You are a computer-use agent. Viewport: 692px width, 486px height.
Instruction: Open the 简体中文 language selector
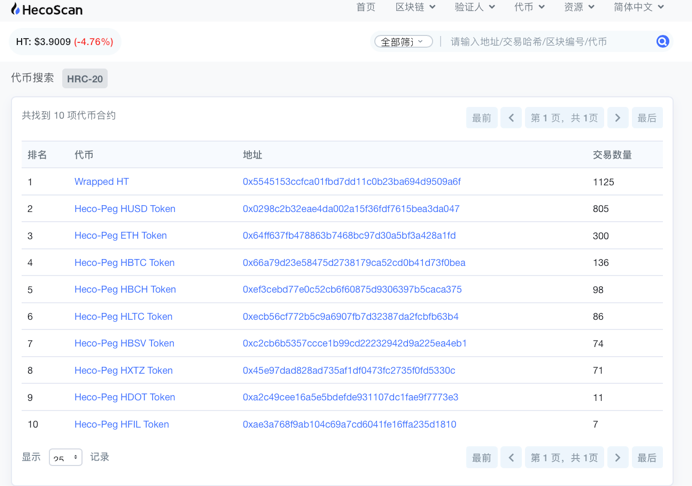(638, 7)
